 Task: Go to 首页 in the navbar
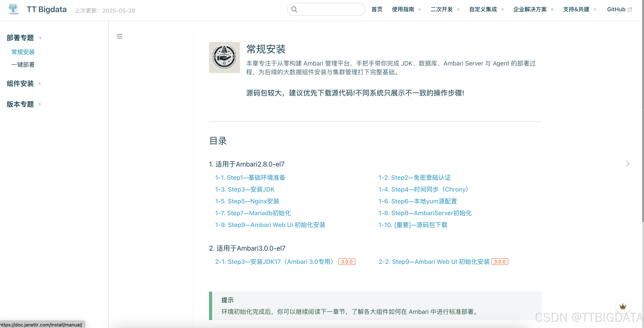click(377, 9)
